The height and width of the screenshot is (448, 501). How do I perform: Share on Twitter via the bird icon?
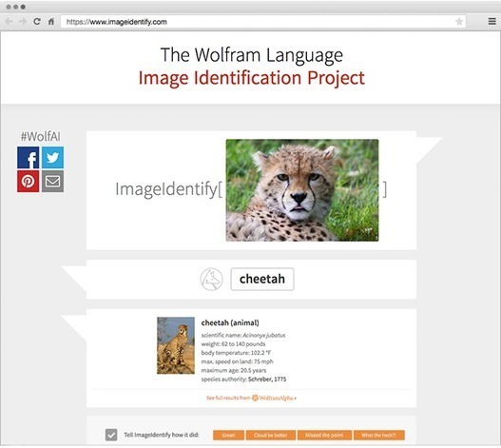(x=52, y=158)
